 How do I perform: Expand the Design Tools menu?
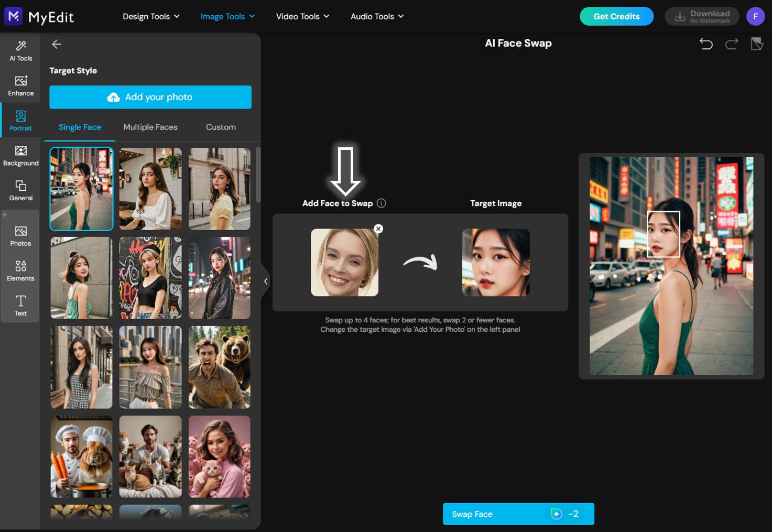click(151, 16)
